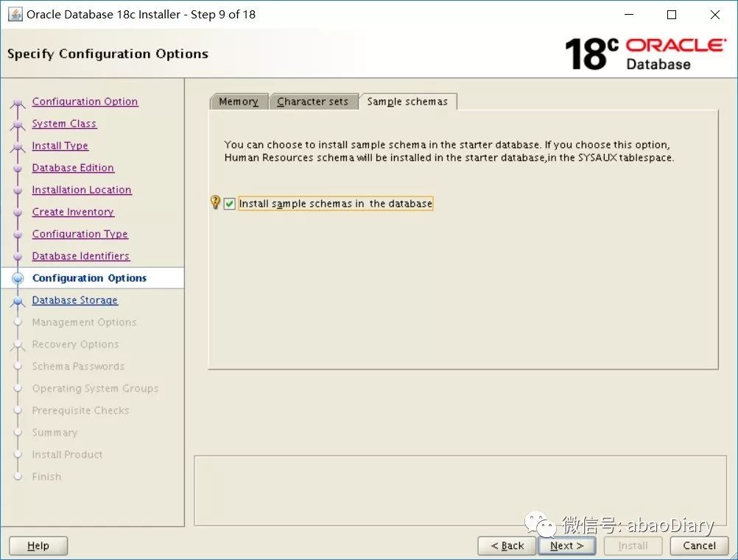Click the Install sample schemas label text
738x560 pixels.
tap(336, 204)
